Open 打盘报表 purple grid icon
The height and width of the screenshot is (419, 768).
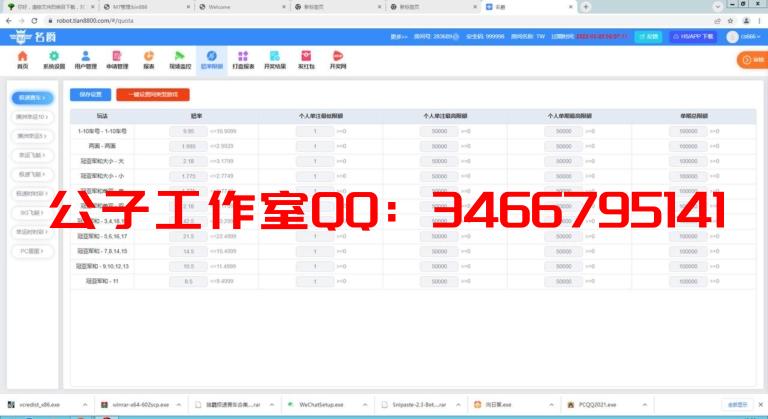click(x=243, y=60)
